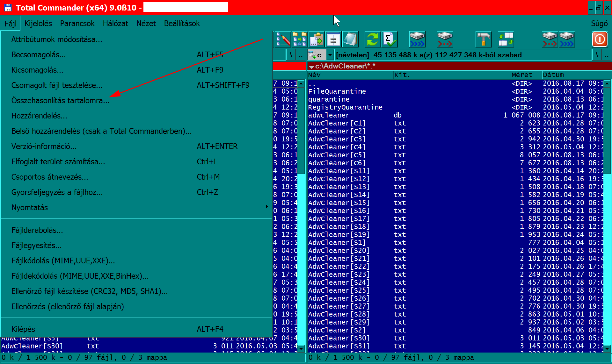Click left panel root directory \ button

tap(291, 55)
